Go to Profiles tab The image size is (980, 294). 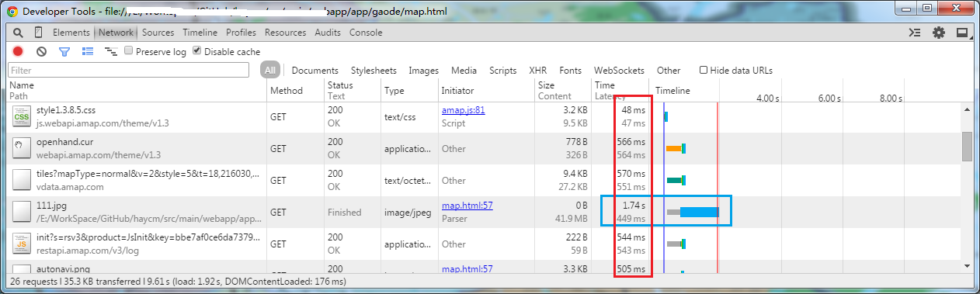[x=241, y=33]
